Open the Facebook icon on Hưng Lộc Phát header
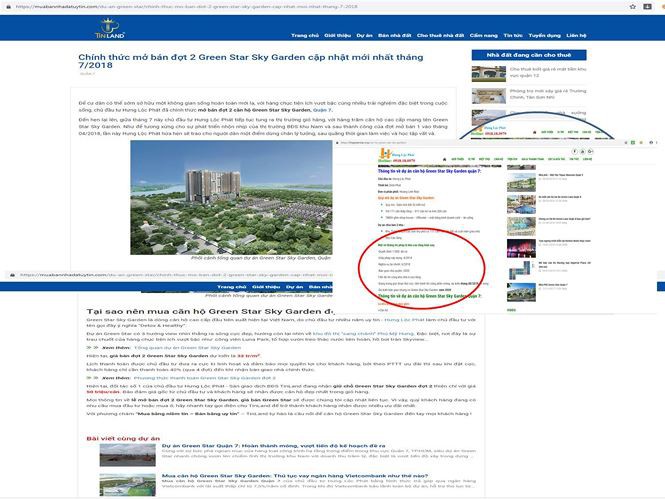The width and height of the screenshot is (665, 499). (575, 151)
